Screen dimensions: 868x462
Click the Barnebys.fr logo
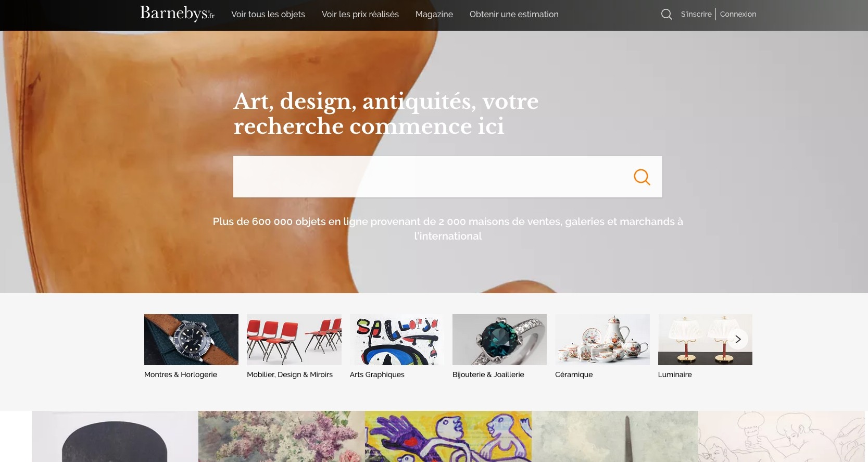pyautogui.click(x=177, y=13)
